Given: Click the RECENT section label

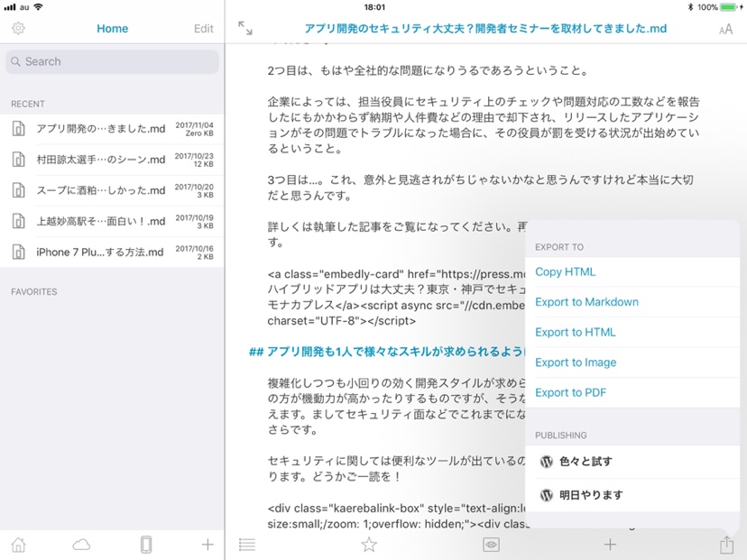Looking at the screenshot, I should pyautogui.click(x=28, y=104).
